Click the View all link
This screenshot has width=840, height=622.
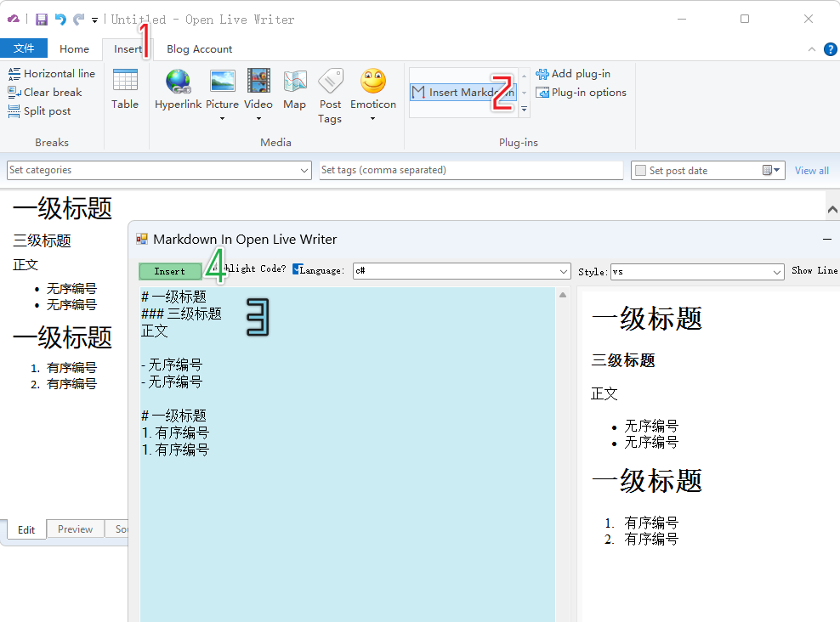[x=812, y=171]
